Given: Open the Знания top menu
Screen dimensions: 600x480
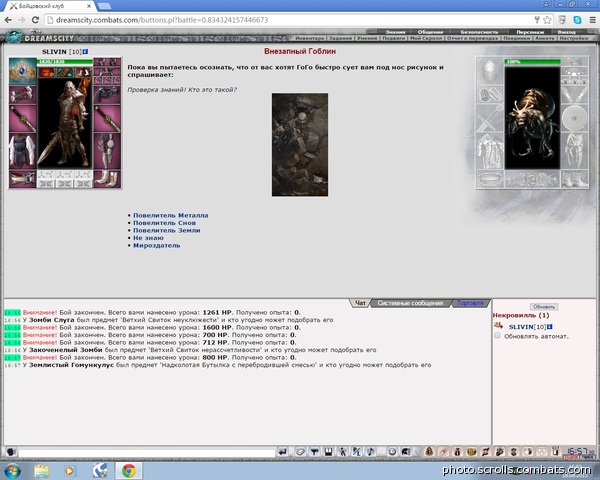Looking at the screenshot, I should click(395, 32).
